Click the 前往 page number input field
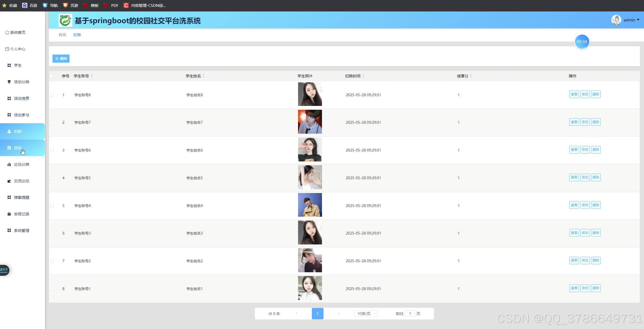Viewport: 644px width, 329px height. click(410, 314)
